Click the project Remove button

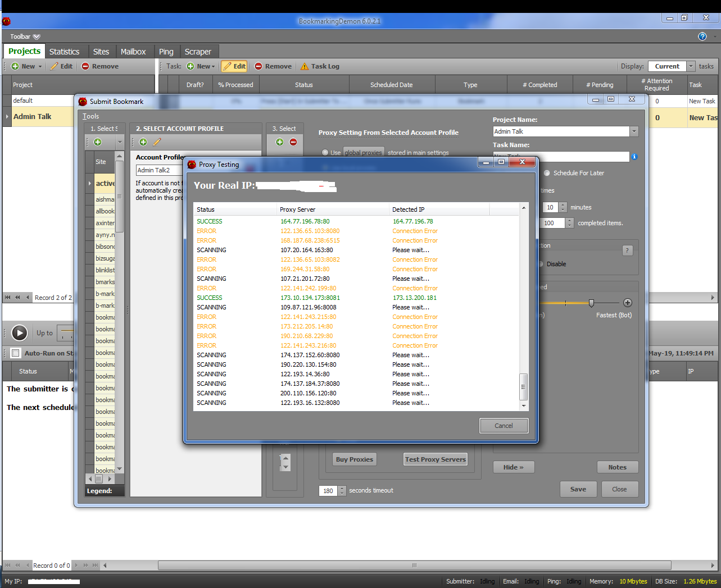click(100, 66)
